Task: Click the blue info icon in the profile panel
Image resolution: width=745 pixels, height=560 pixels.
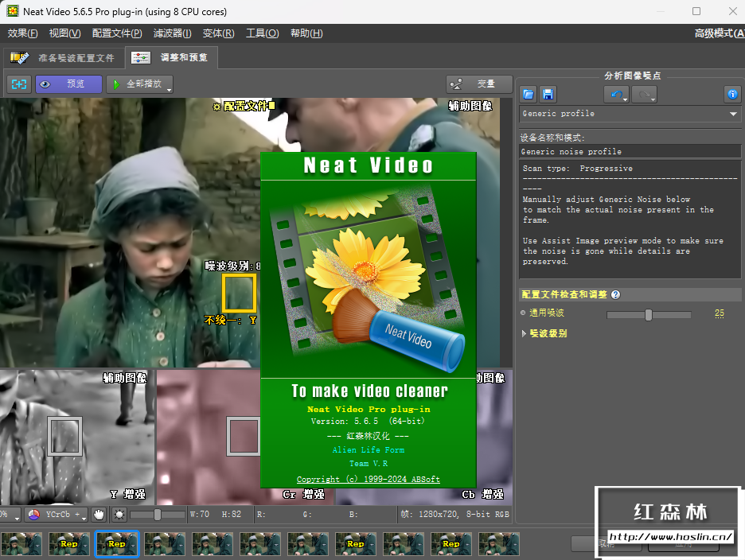Action: click(732, 95)
